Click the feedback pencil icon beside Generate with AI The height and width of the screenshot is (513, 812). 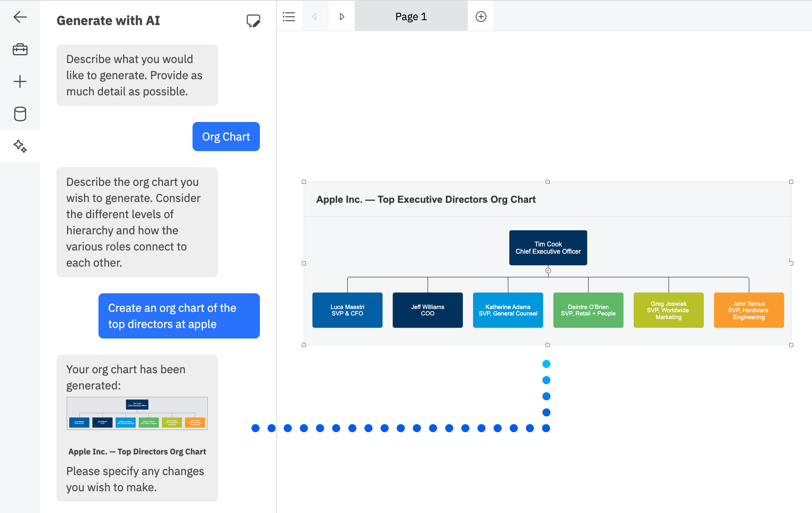253,21
